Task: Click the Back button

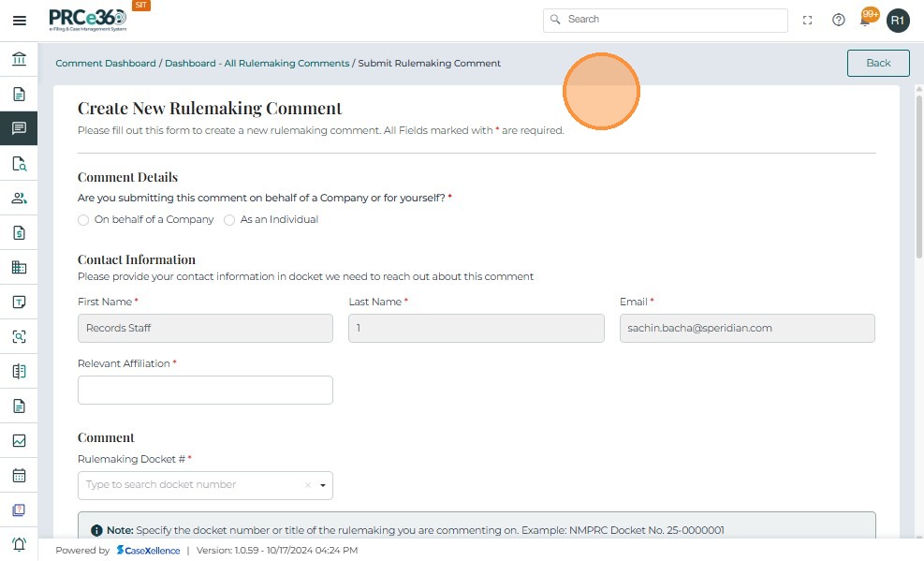Action: pyautogui.click(x=878, y=63)
